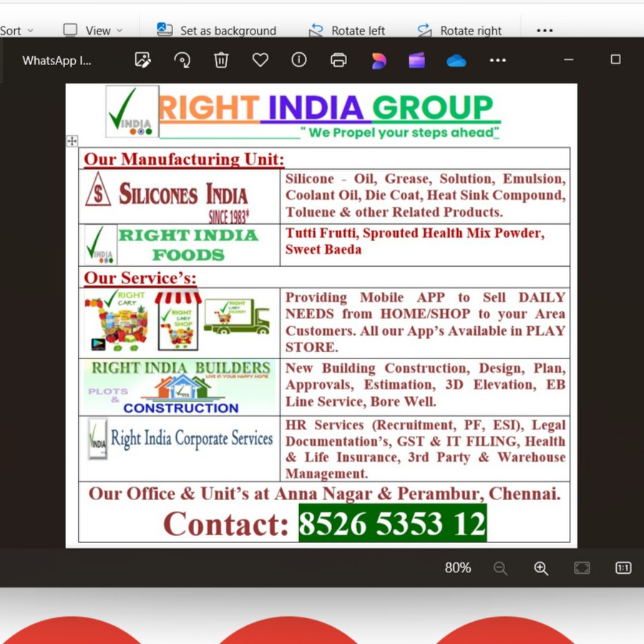This screenshot has width=644, height=644.
Task: Open Microsoft Designer from the Photos toolbar
Action: point(379,61)
